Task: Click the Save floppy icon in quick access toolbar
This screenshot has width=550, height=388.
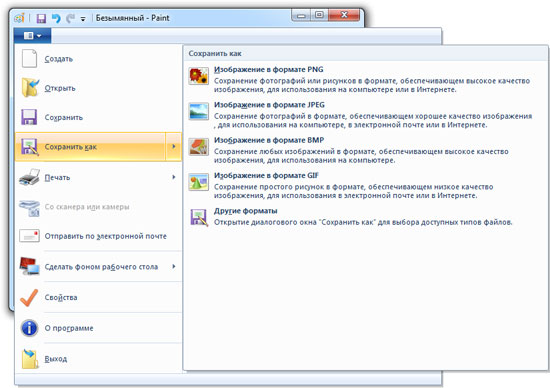Action: (41, 18)
